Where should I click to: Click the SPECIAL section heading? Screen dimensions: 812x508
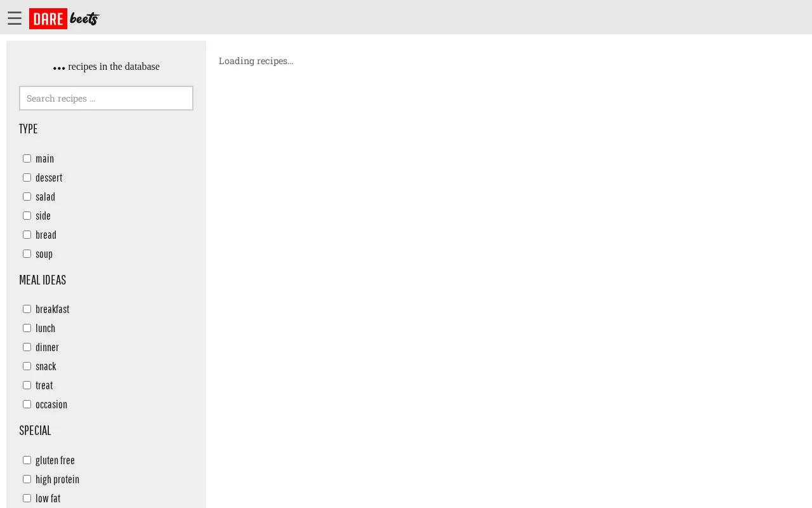click(35, 431)
